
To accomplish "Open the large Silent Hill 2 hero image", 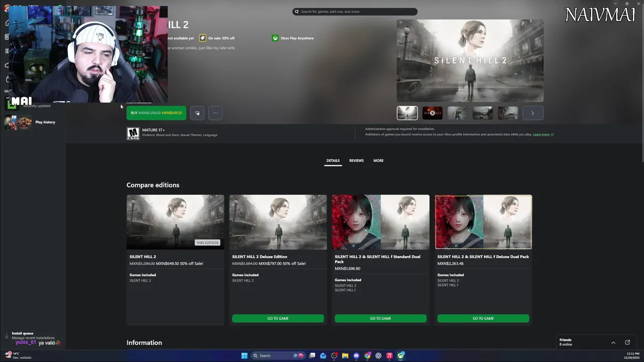I will 470,60.
